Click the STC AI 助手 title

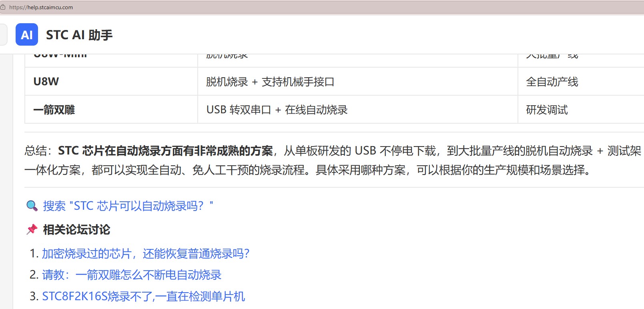click(79, 35)
